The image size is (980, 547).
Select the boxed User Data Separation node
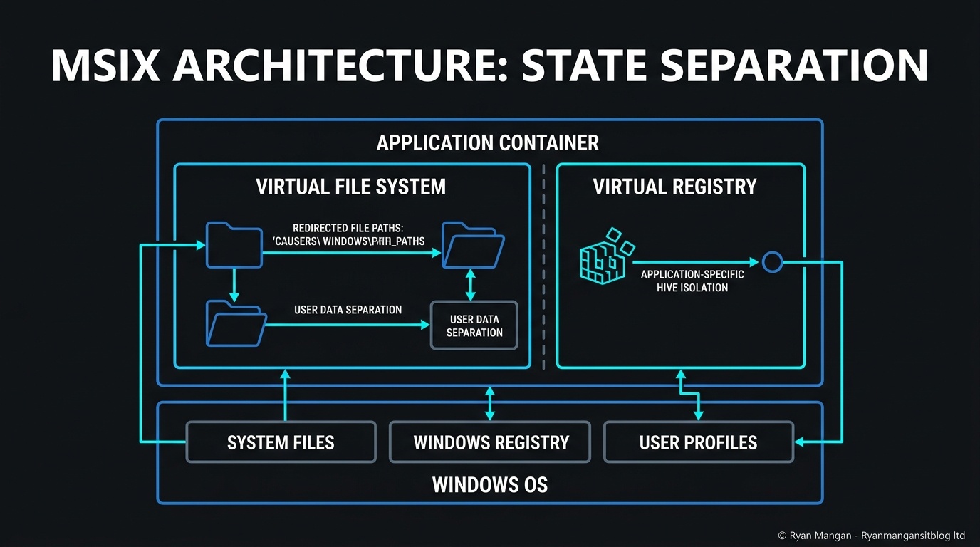click(474, 325)
